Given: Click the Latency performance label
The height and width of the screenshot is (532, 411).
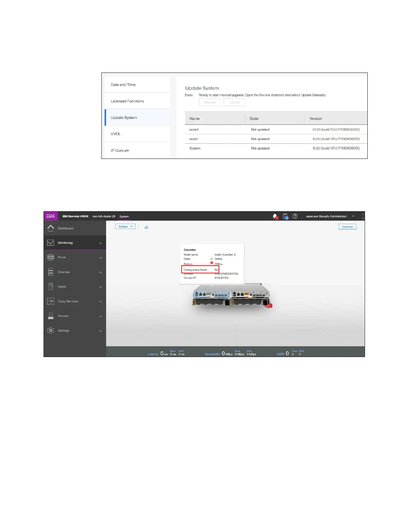Looking at the screenshot, I should (x=153, y=354).
